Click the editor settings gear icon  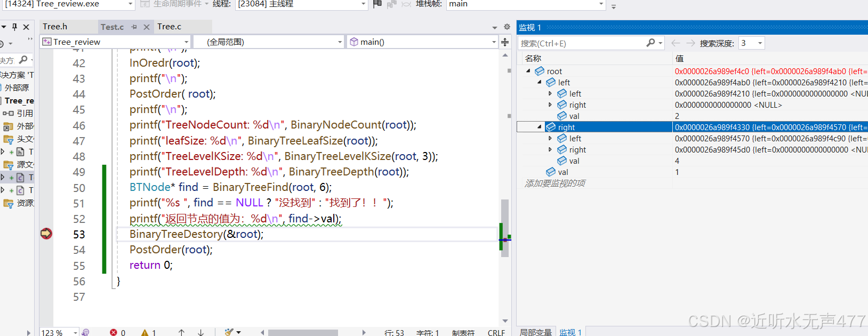coord(507,27)
